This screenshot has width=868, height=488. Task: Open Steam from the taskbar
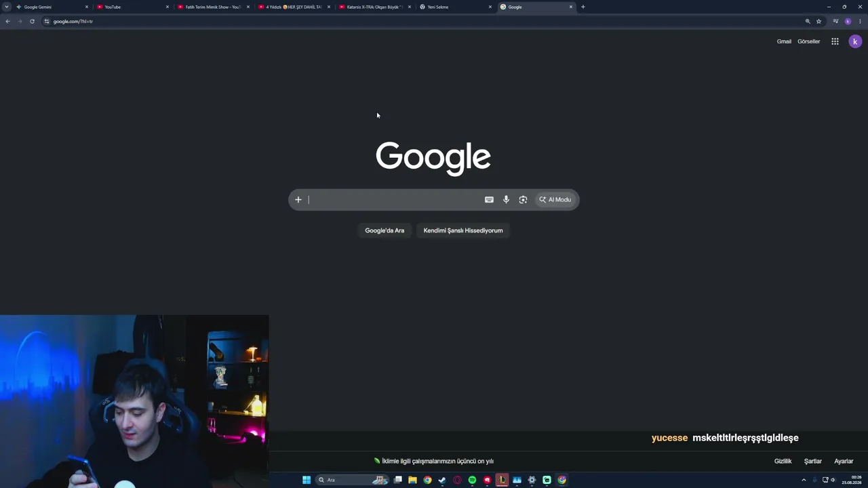(x=442, y=480)
